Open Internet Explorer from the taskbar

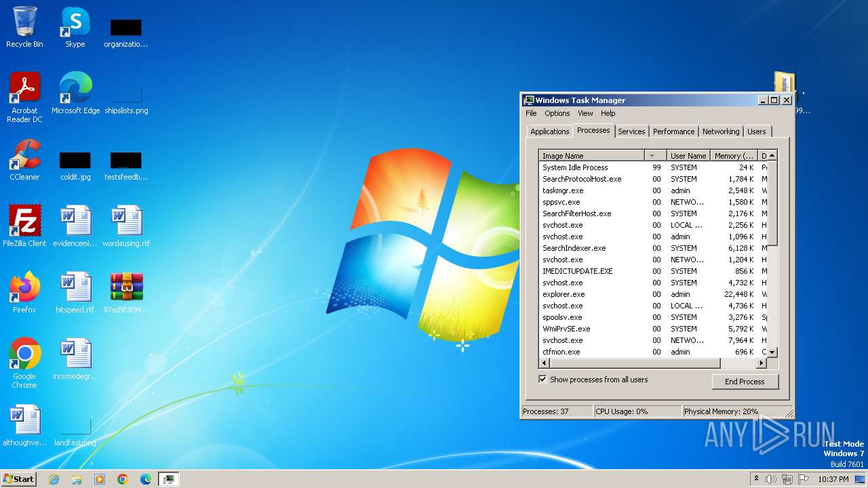(54, 479)
